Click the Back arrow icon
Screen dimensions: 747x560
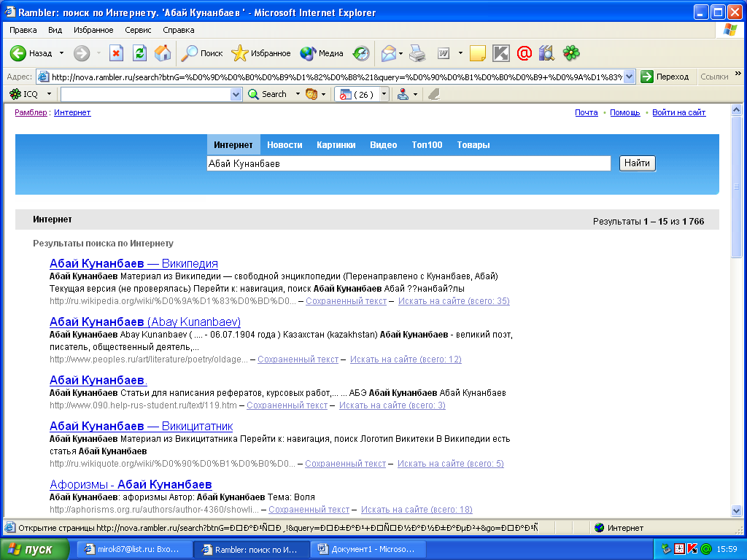pos(18,52)
